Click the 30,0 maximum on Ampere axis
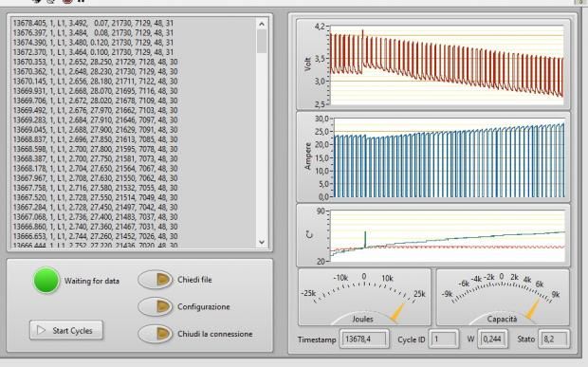 coord(322,119)
